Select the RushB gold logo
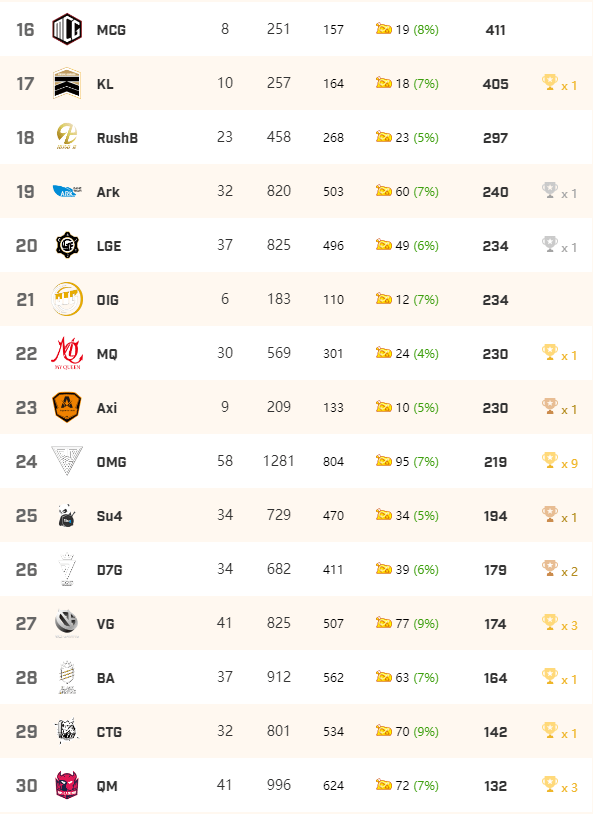The height and width of the screenshot is (814, 593). [x=67, y=137]
